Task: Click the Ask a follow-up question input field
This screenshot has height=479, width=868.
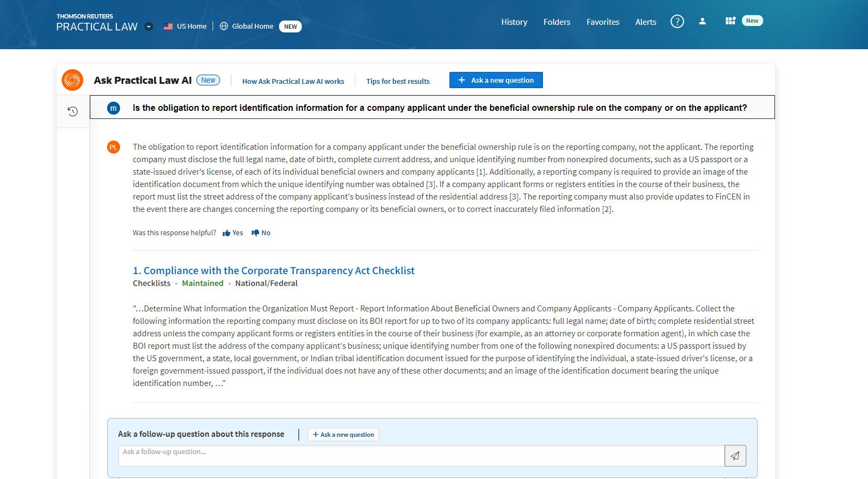Action: 421,456
